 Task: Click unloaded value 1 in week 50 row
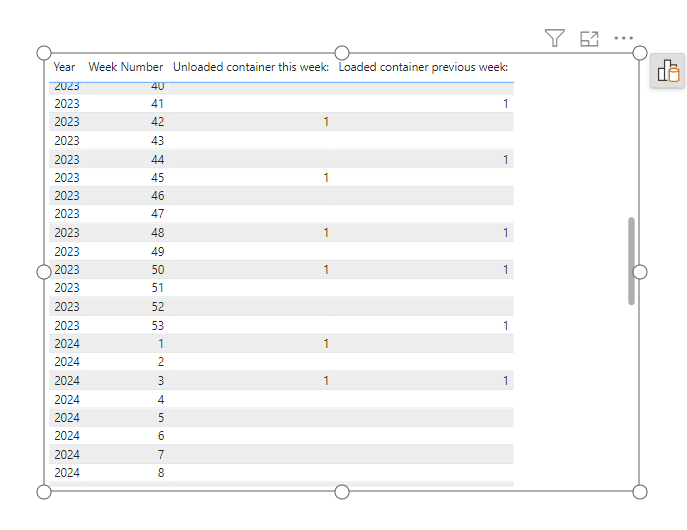pyautogui.click(x=326, y=270)
